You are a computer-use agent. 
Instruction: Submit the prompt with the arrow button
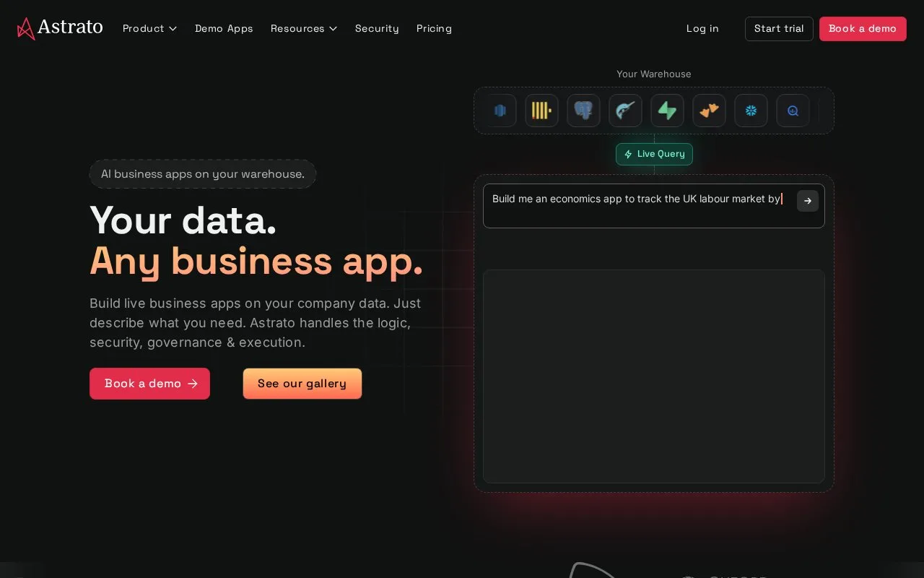[x=808, y=201]
